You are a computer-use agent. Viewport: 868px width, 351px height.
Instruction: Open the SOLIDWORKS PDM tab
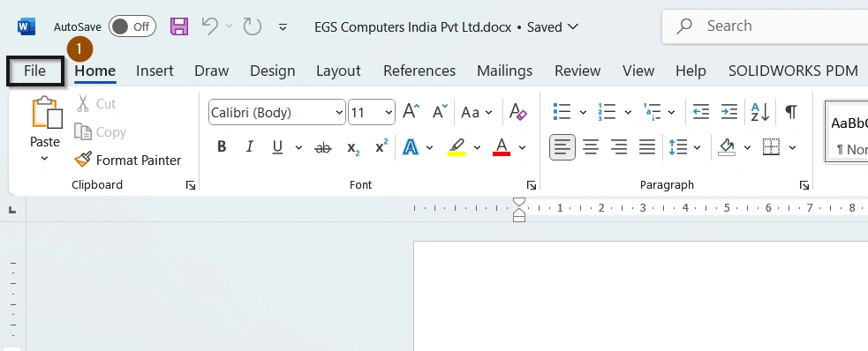tap(793, 71)
